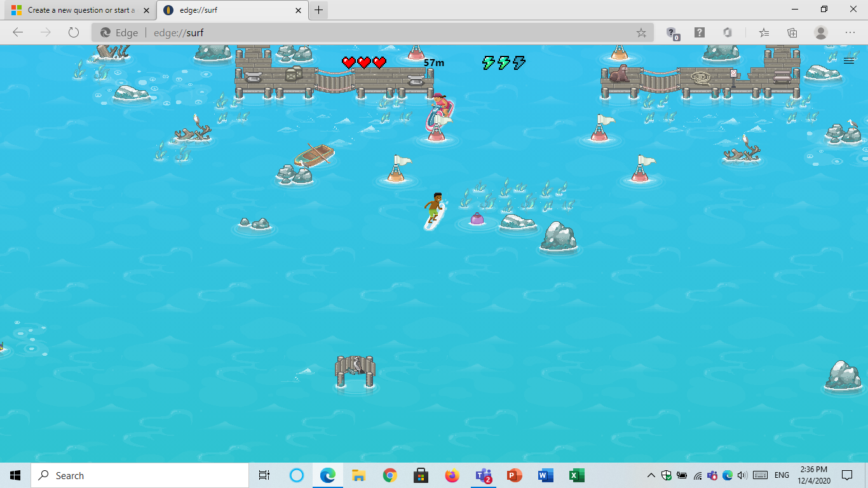This screenshot has width=868, height=488.
Task: Open the Collections icon
Action: 792,32
